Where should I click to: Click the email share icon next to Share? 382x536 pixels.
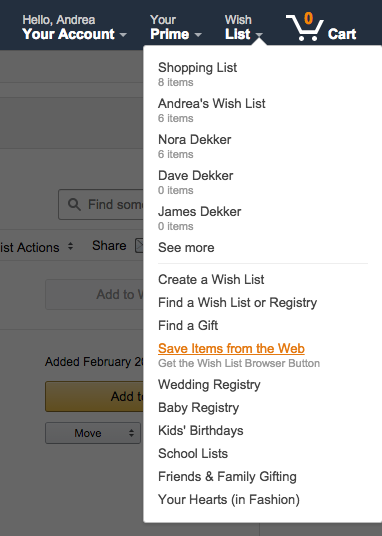click(139, 246)
